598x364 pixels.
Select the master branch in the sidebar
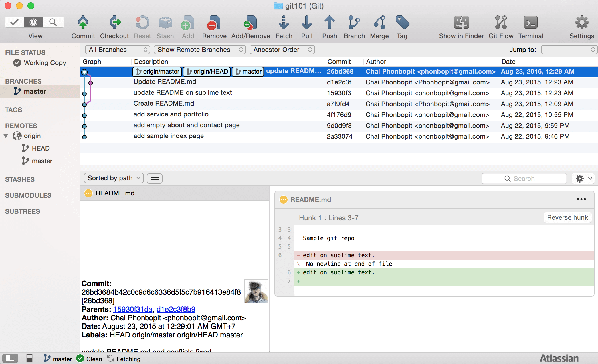click(35, 91)
